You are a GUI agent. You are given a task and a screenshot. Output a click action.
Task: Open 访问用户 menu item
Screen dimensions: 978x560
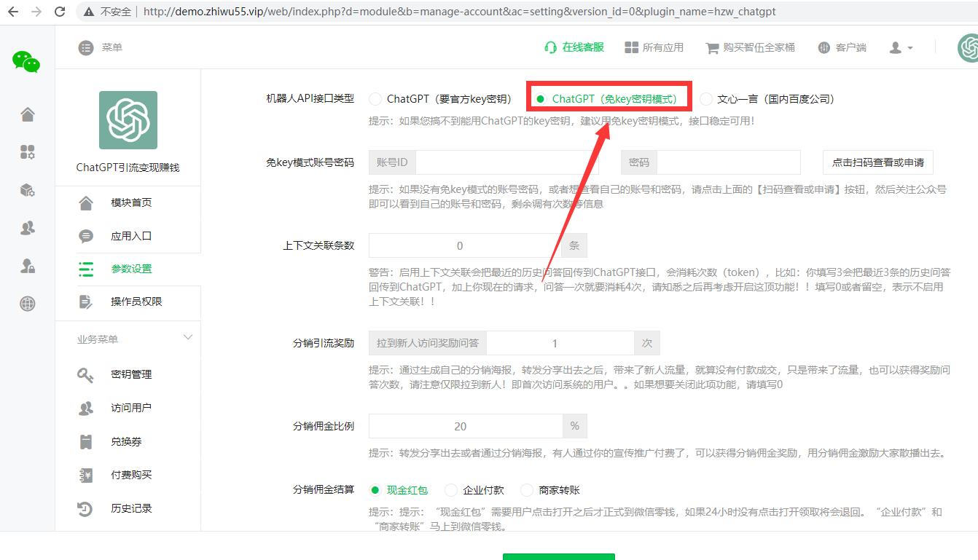(x=131, y=408)
